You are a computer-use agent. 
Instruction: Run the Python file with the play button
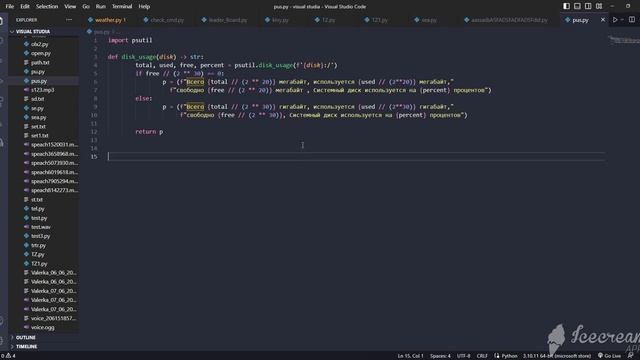615,20
